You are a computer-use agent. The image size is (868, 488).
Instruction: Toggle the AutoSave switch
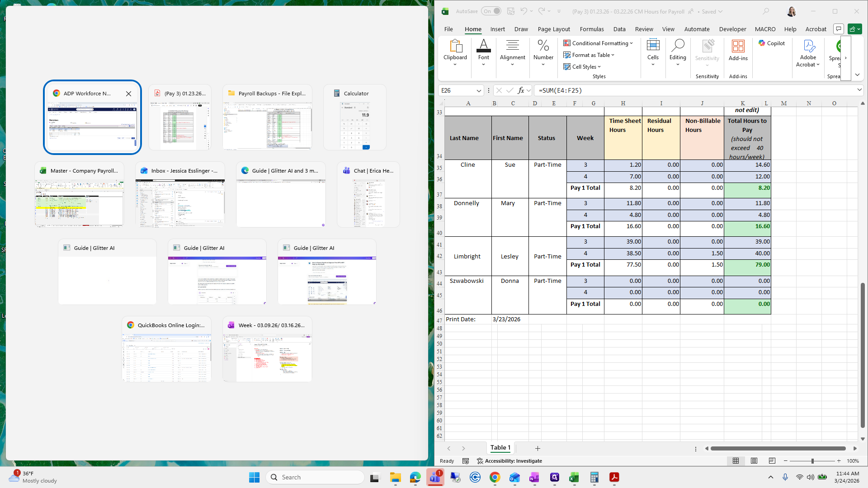click(x=491, y=11)
